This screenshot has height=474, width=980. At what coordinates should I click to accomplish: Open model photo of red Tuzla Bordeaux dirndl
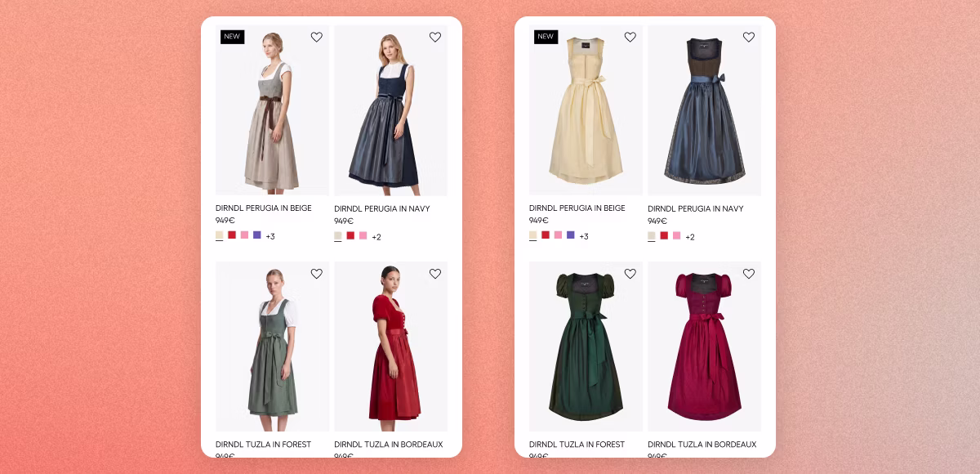(390, 347)
